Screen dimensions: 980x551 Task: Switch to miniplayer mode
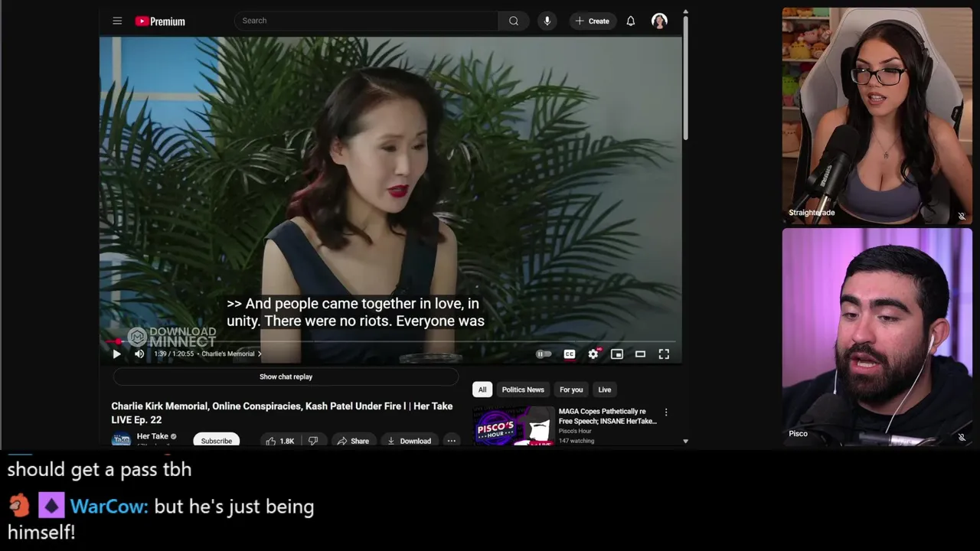pyautogui.click(x=616, y=354)
